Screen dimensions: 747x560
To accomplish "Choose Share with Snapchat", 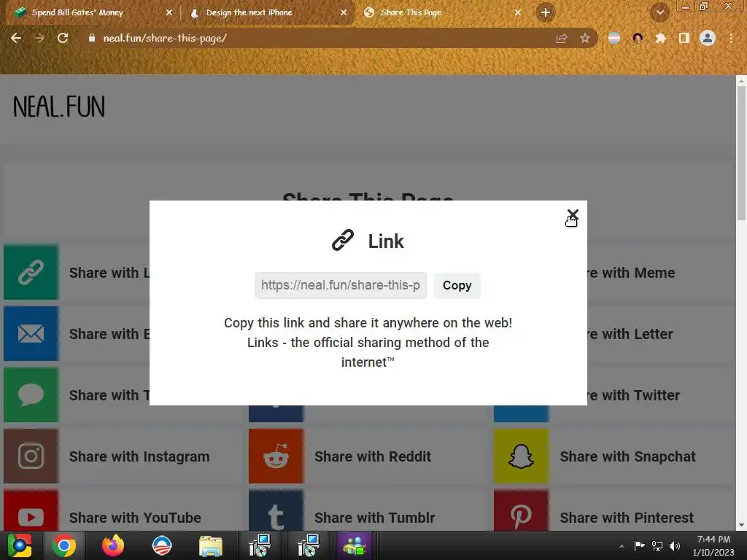I will [627, 456].
